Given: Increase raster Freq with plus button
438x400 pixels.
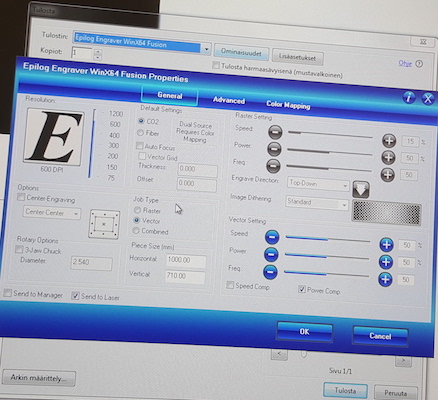Looking at the screenshot, I should tap(388, 175).
